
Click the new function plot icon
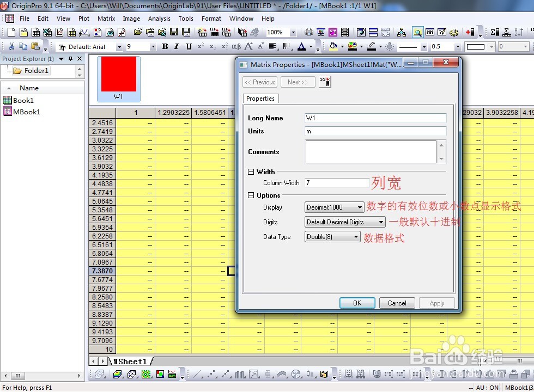[x=83, y=32]
